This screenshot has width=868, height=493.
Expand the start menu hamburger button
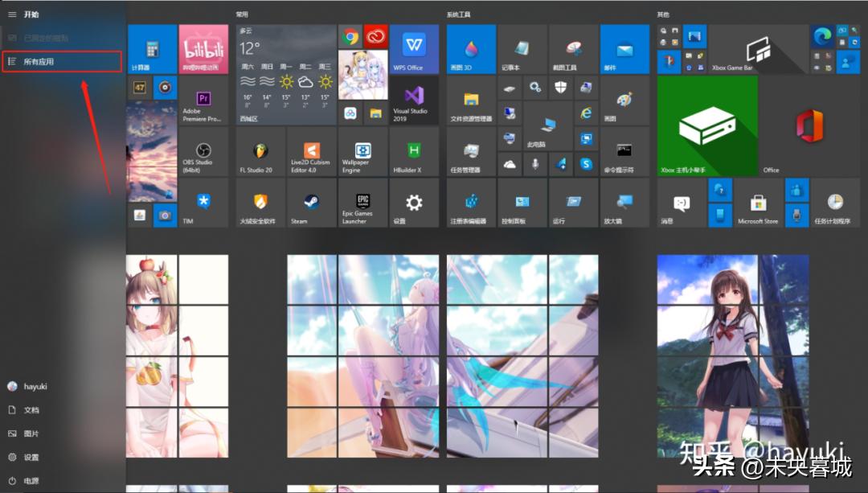(x=12, y=14)
